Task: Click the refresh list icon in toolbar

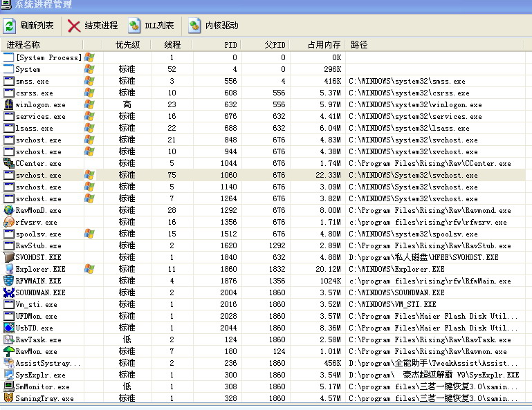Action: tap(10, 26)
